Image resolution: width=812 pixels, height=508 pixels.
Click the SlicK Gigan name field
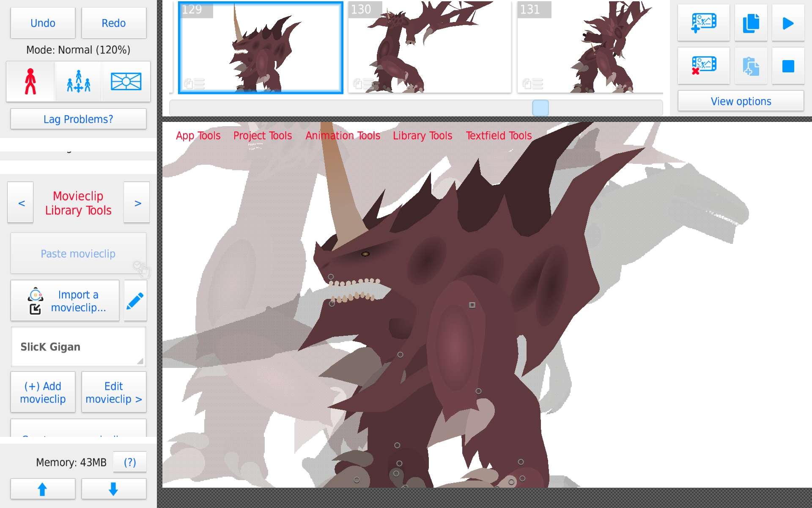[78, 347]
